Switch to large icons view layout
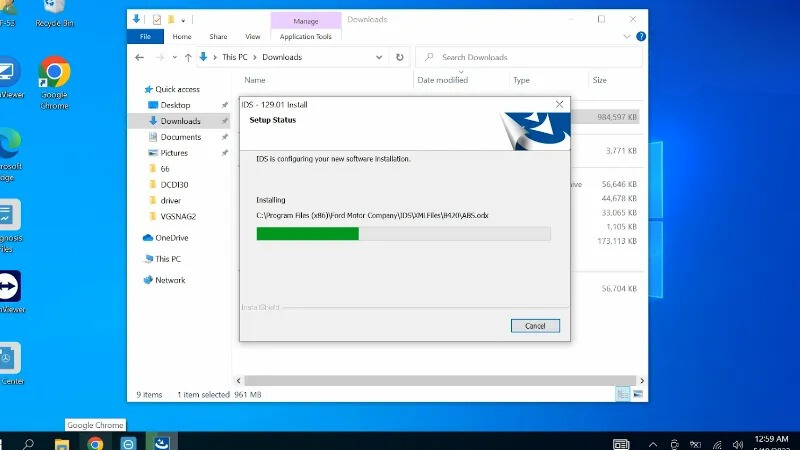This screenshot has height=450, width=800. (638, 394)
